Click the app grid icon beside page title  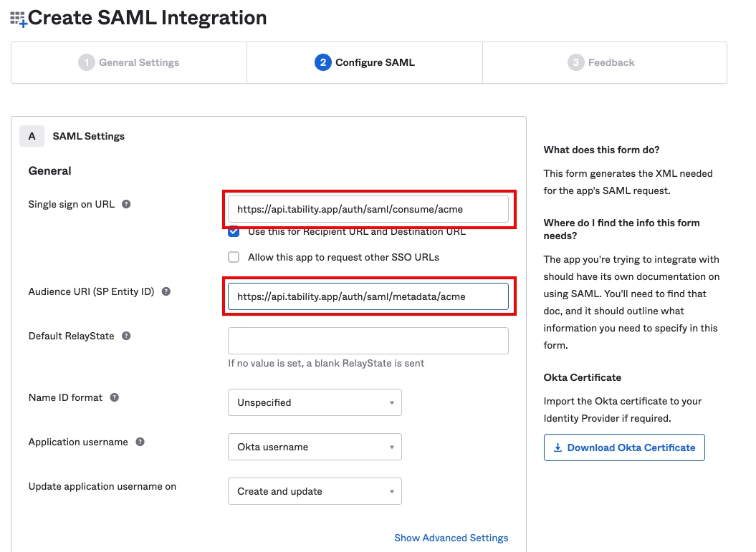(18, 19)
